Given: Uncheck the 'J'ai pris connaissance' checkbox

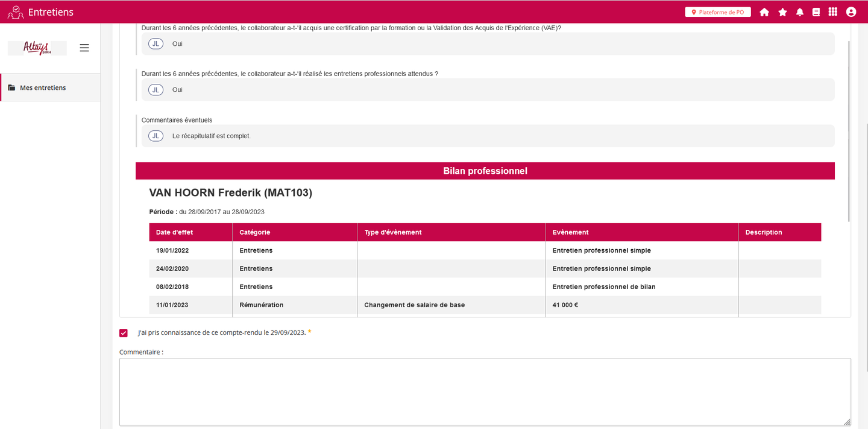Looking at the screenshot, I should (x=124, y=333).
